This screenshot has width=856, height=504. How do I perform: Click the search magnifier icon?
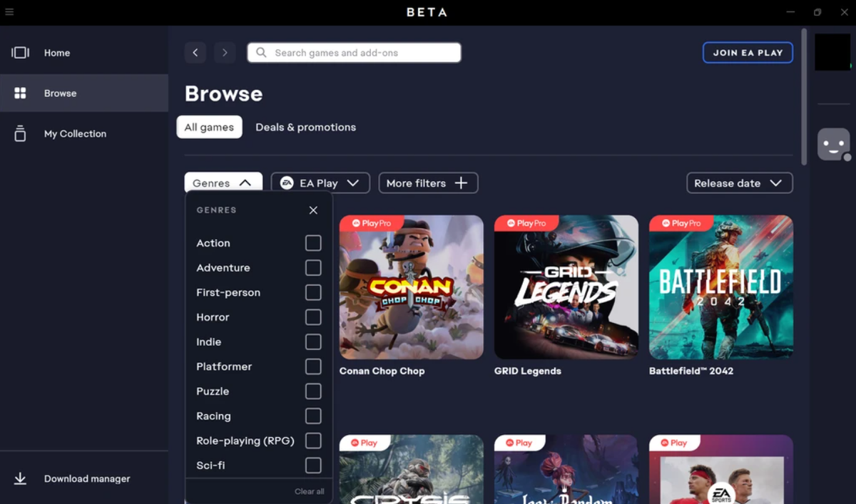(x=261, y=53)
